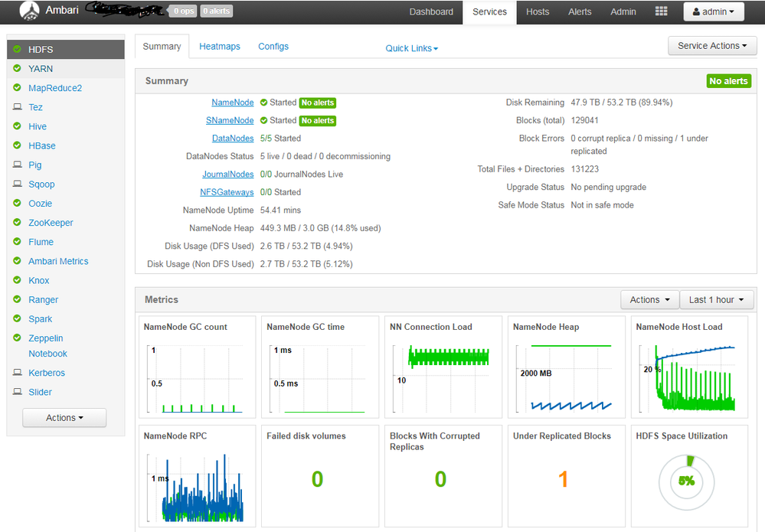The width and height of the screenshot is (765, 532).
Task: Go to Hosts in the top navigation
Action: click(x=538, y=11)
